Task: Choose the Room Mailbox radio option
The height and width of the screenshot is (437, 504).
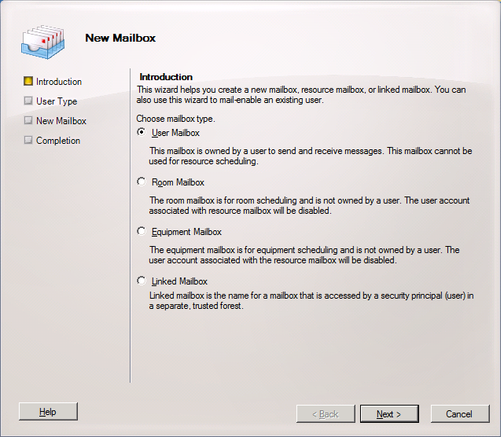Action: 142,182
